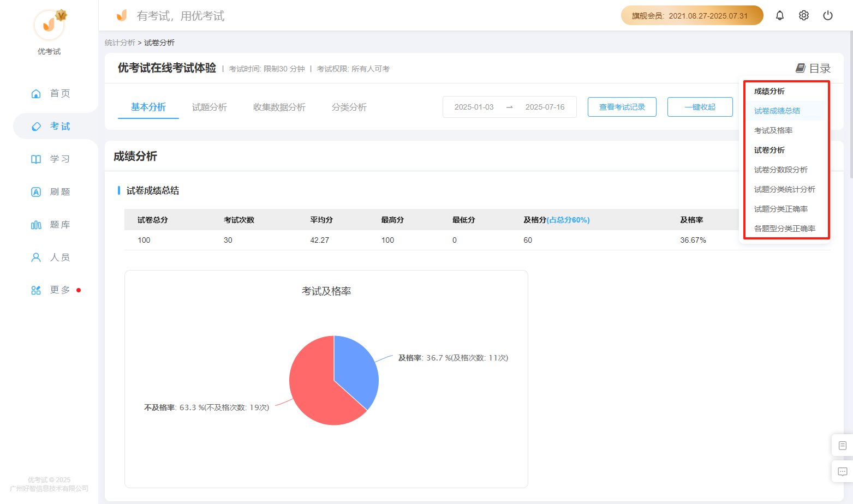The image size is (853, 504).
Task: Click the 占总分60% link in header
Action: [568, 220]
